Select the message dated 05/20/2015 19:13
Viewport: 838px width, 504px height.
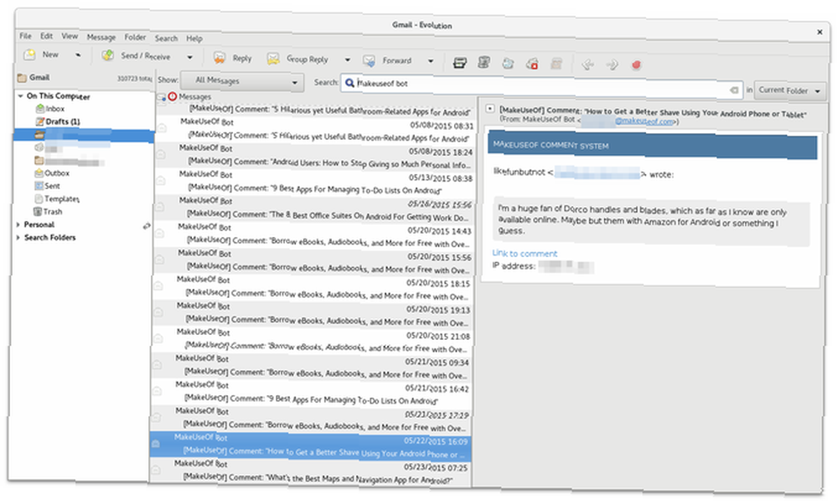pos(311,313)
